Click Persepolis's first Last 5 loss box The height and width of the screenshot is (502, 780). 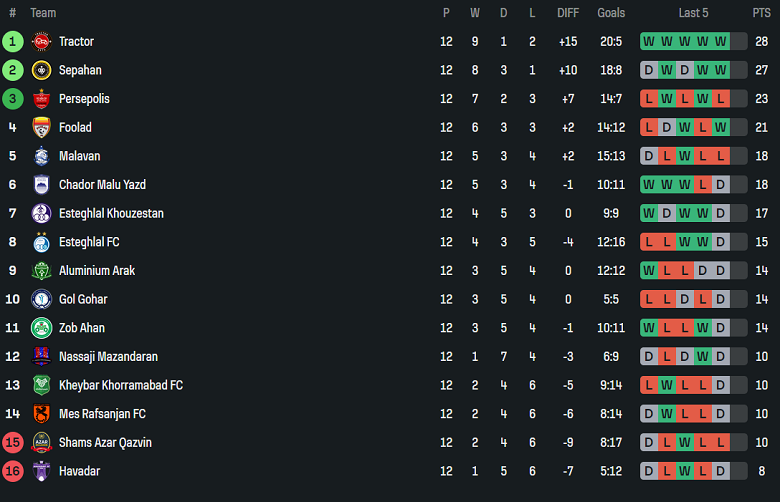pos(649,99)
